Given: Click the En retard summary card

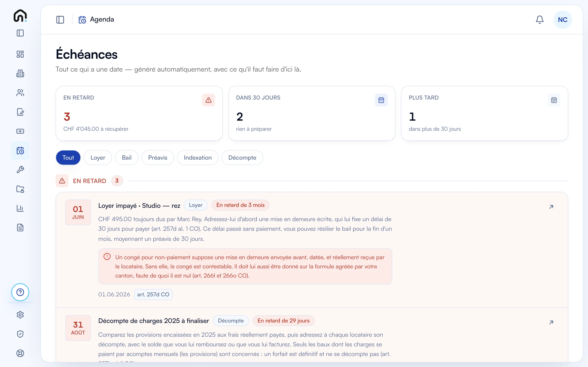Looking at the screenshot, I should 139,113.
